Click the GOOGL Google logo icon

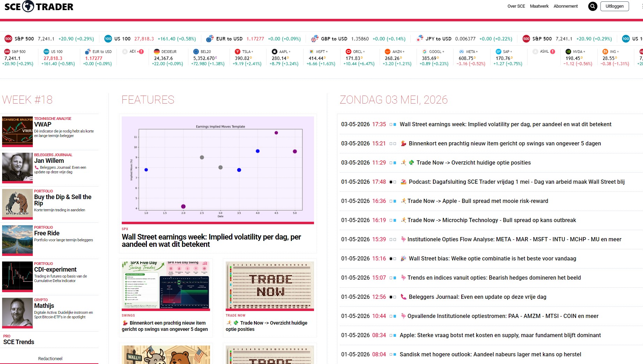point(425,52)
